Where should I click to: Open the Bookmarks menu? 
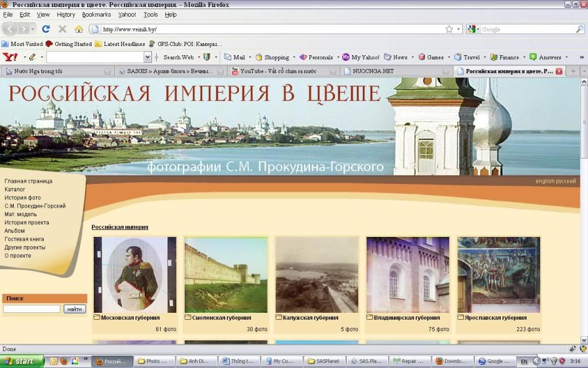pyautogui.click(x=96, y=14)
